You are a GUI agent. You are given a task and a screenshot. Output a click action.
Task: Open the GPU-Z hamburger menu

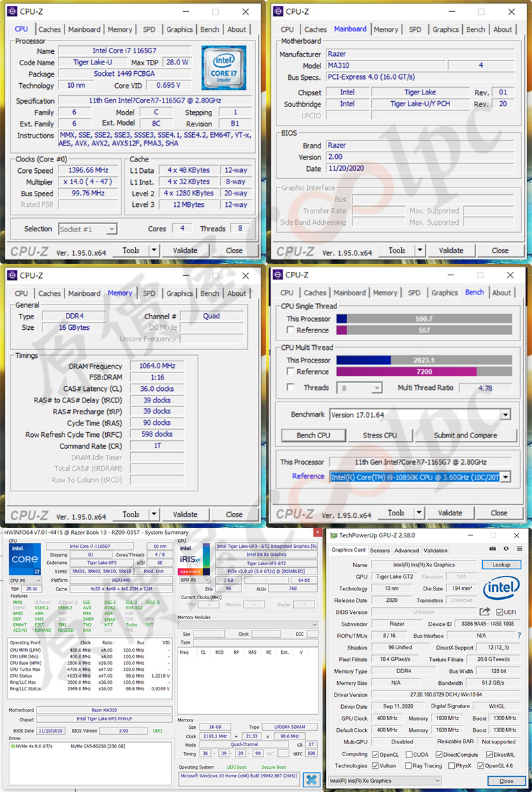tap(519, 549)
